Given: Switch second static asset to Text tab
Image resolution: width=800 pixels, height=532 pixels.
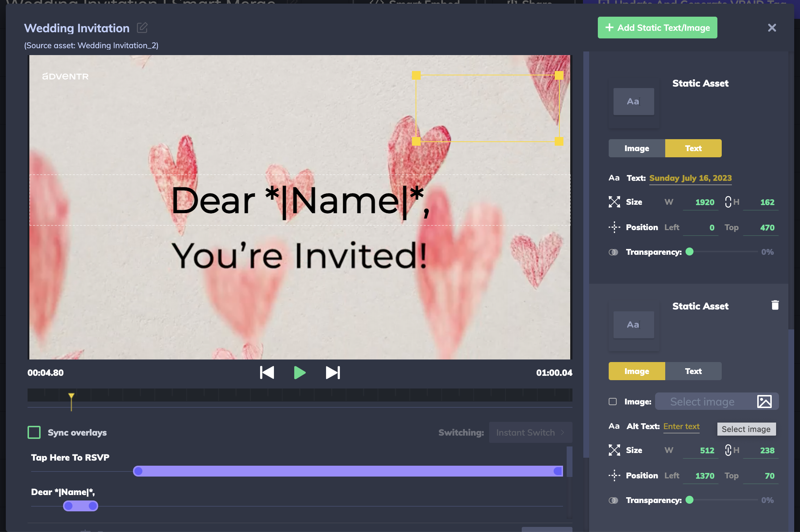Looking at the screenshot, I should tap(693, 371).
